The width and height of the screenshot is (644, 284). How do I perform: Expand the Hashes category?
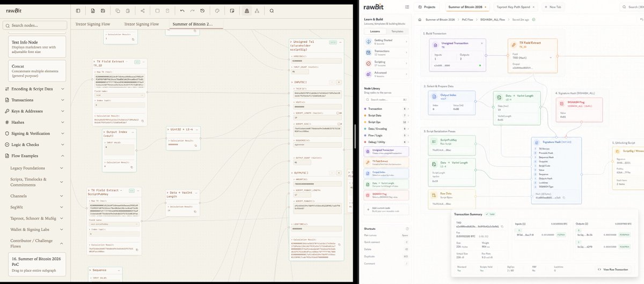[33, 122]
